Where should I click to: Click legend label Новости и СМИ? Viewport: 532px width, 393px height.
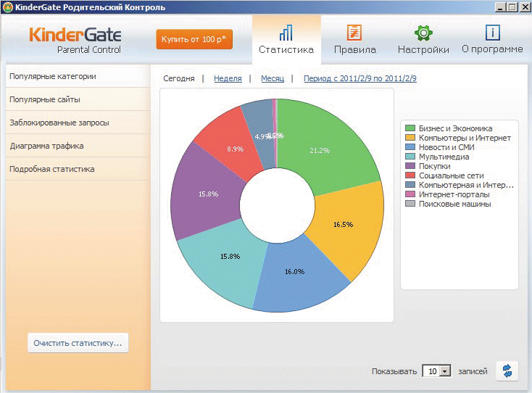tap(446, 147)
